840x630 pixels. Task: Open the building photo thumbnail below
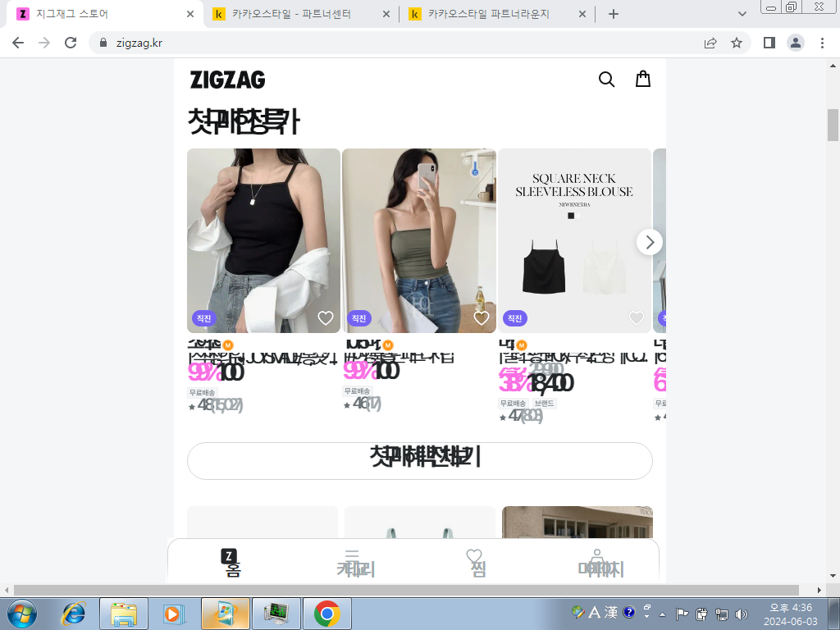tap(577, 523)
